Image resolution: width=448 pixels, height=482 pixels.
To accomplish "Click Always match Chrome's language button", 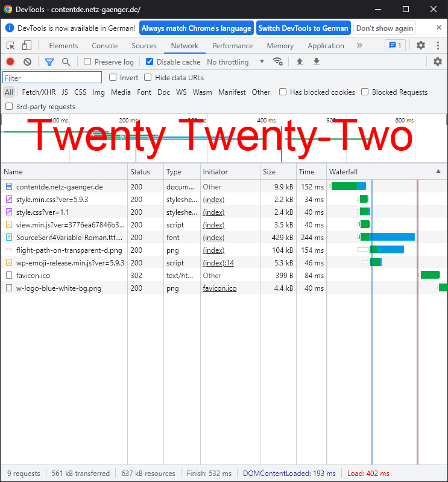I will [197, 28].
